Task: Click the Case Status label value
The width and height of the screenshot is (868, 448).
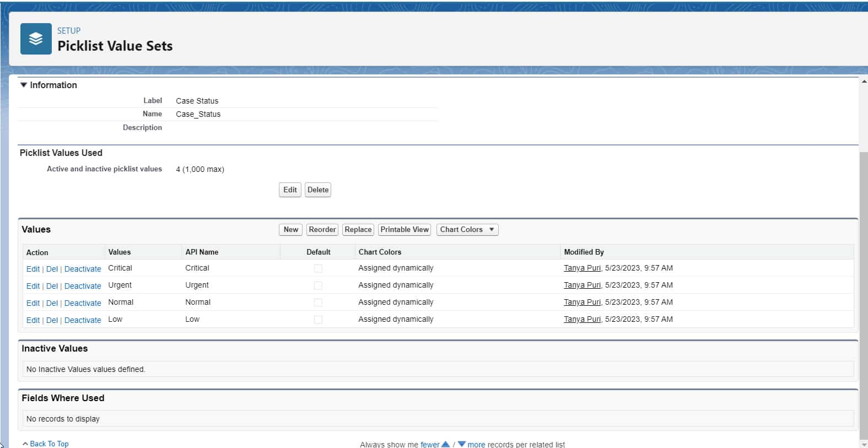Action: [x=197, y=101]
